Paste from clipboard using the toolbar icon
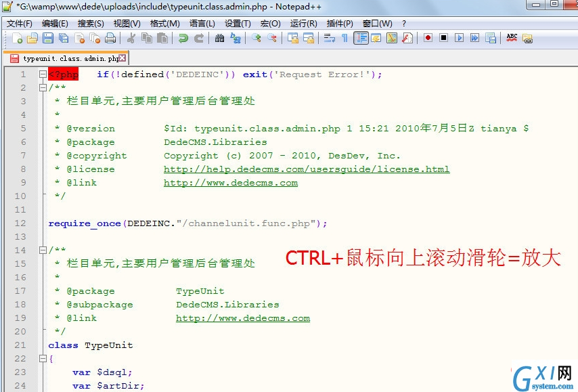The width and height of the screenshot is (578, 392). coord(162,38)
